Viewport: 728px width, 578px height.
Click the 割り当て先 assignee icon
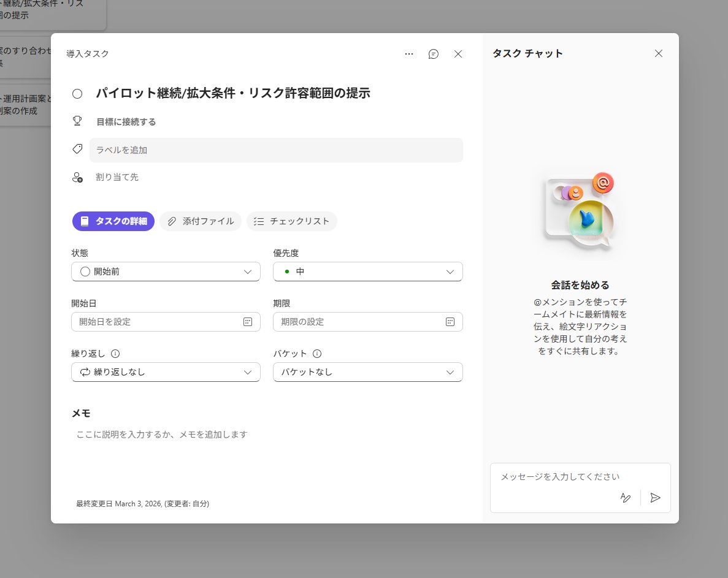pyautogui.click(x=77, y=178)
